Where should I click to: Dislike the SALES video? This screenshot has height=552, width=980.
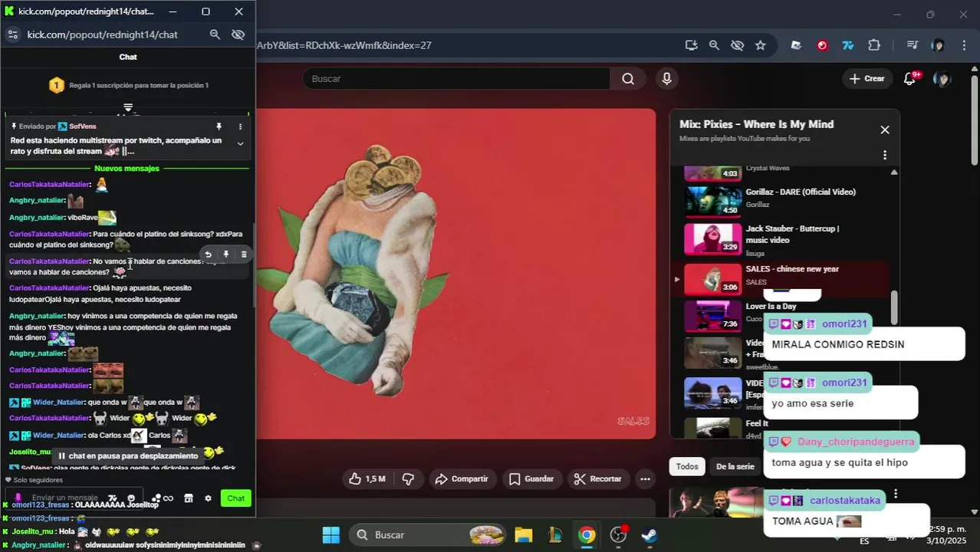pos(408,478)
